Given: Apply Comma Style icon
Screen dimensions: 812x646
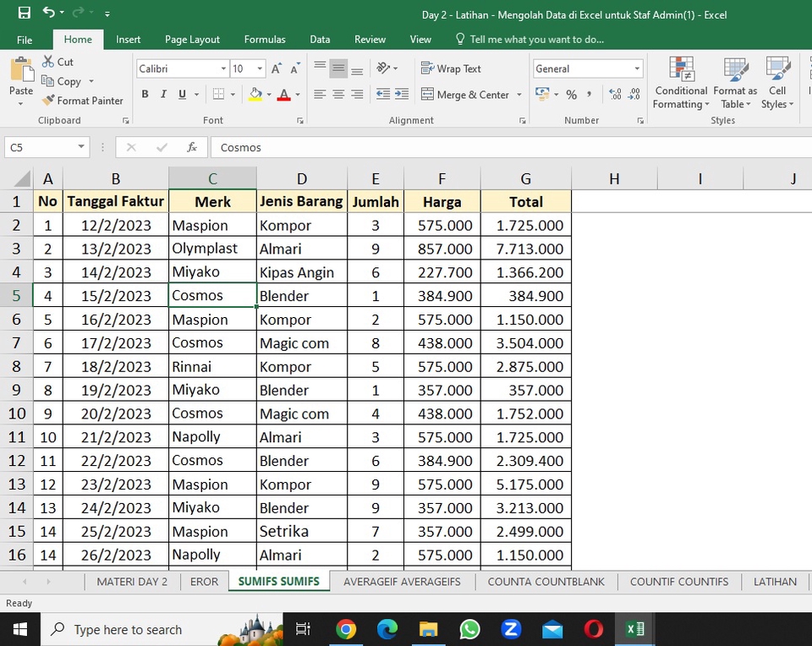Looking at the screenshot, I should point(590,94).
